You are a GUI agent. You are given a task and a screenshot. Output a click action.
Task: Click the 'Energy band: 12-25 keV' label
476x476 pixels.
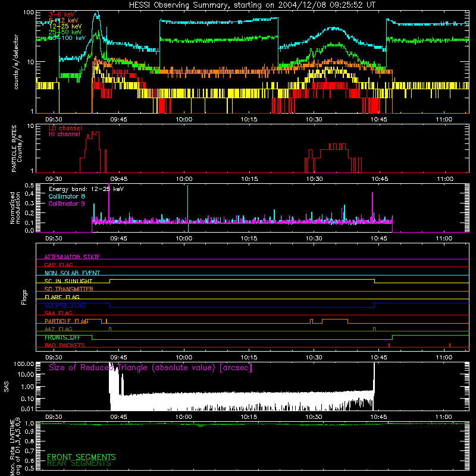tap(86, 189)
